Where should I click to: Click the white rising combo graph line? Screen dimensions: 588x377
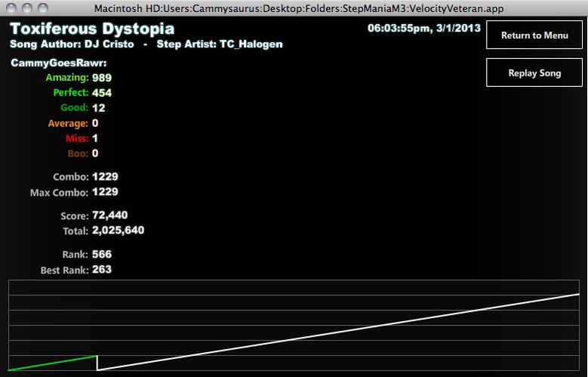[x=337, y=332]
